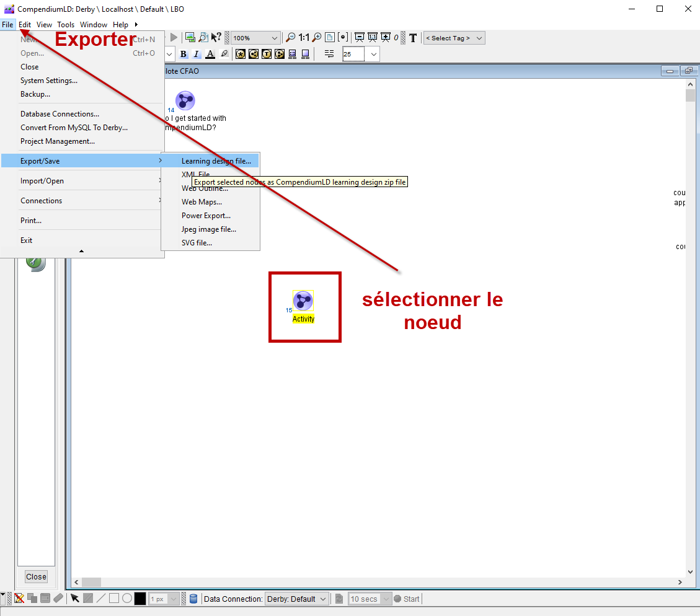Click the gold share-nodes icon

tap(253, 54)
